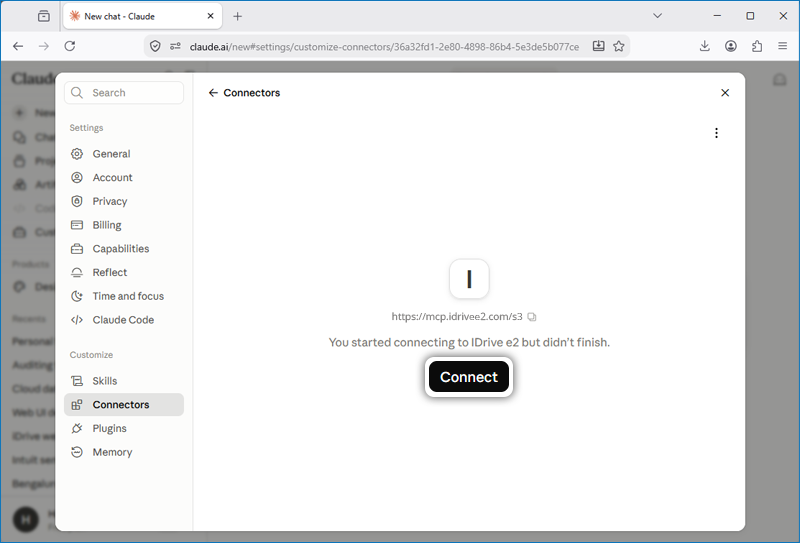Open Account settings
The width and height of the screenshot is (800, 543).
coord(123,178)
